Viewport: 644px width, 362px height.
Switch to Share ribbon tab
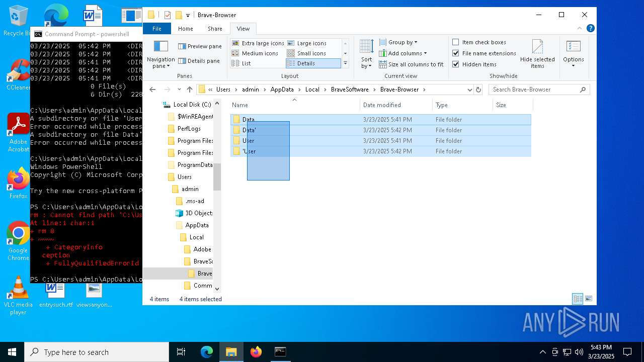[x=215, y=29]
